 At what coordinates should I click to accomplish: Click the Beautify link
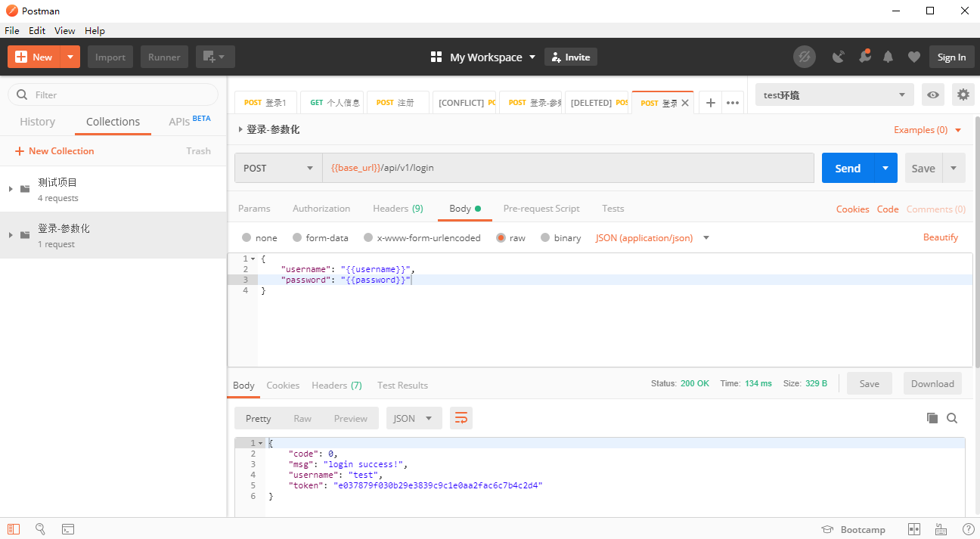click(941, 237)
